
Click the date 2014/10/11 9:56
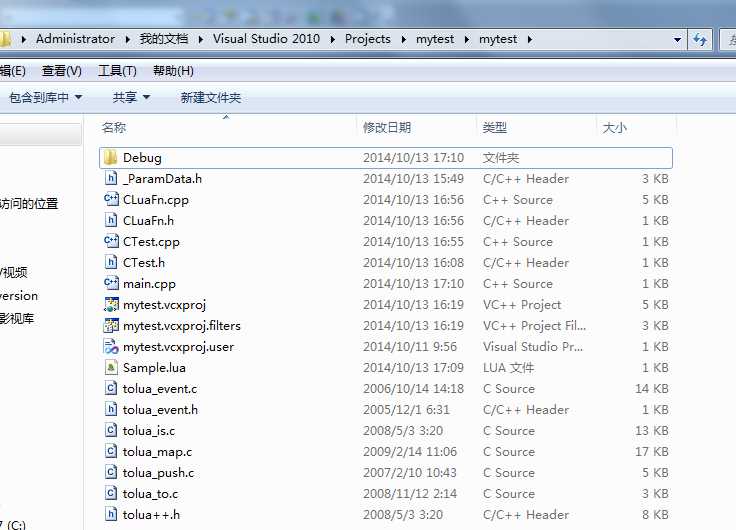[x=409, y=346]
